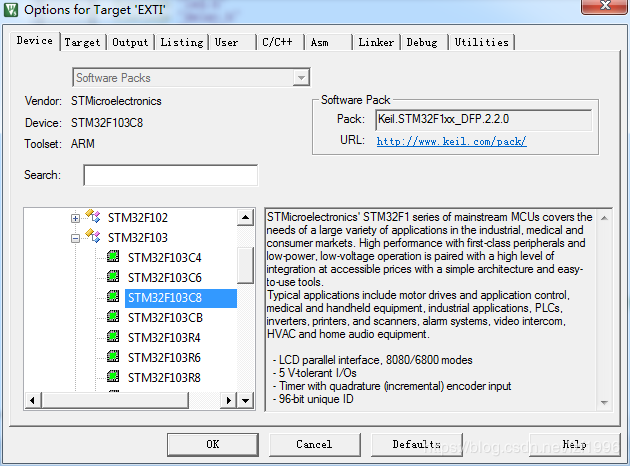The image size is (630, 466).
Task: Select the STM32F102 family row
Action: tap(138, 218)
